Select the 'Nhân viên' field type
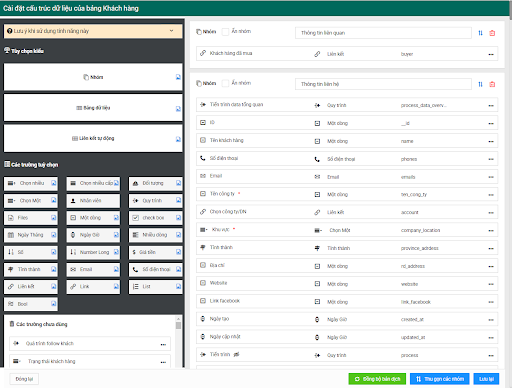Viewport: 512px width, 388px height. (93, 200)
